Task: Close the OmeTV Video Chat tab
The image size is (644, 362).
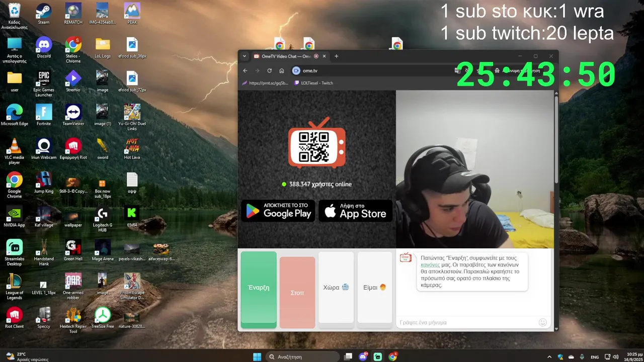Action: point(325,56)
